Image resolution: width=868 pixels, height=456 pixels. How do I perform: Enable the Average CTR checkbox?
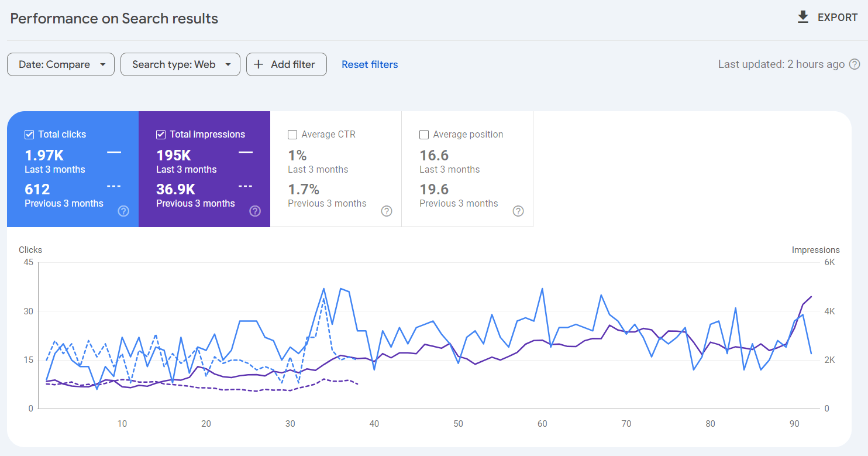292,135
